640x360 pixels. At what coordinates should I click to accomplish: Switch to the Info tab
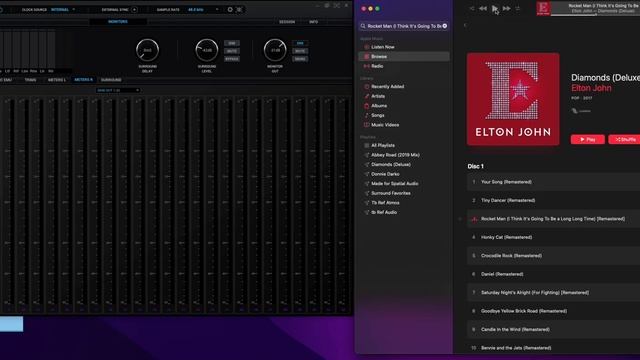pos(313,22)
